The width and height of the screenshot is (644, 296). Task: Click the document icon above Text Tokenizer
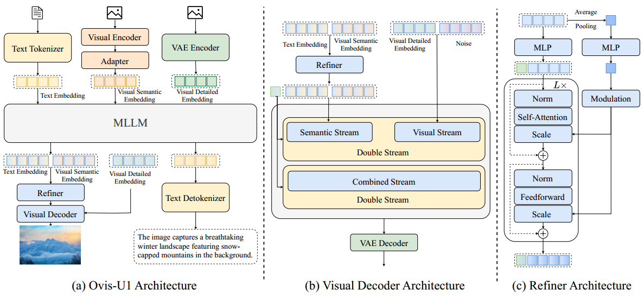[x=37, y=13]
